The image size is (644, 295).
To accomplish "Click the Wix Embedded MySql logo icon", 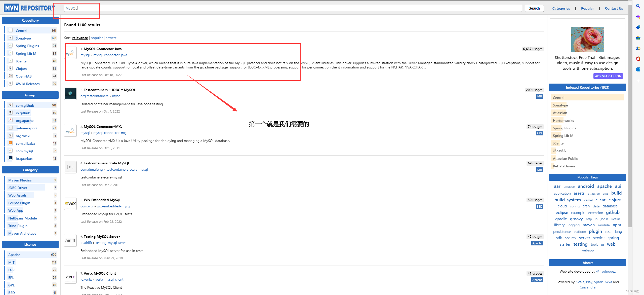I will 70,204.
